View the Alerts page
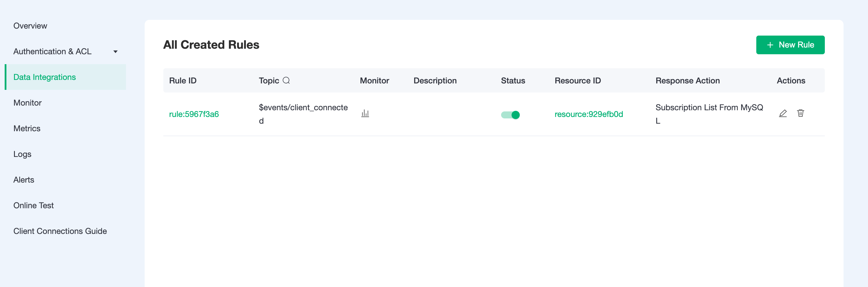868x287 pixels. click(24, 180)
